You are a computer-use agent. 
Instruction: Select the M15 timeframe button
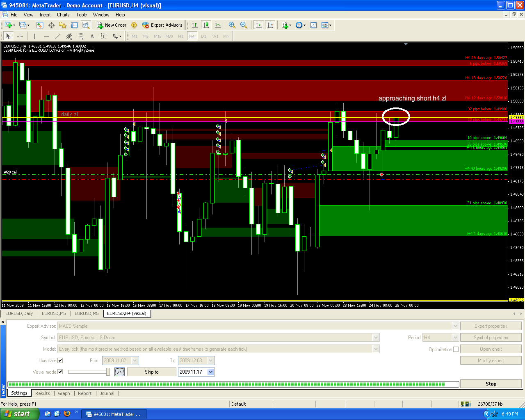[x=157, y=36]
